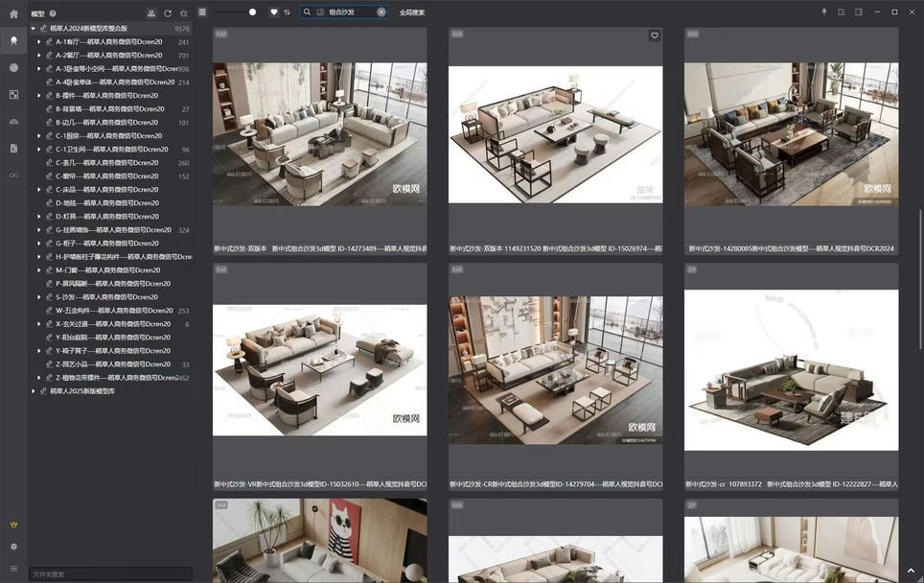Click the pin window icon in the title bar
Image resolution: width=924 pixels, height=583 pixels.
coord(823,12)
